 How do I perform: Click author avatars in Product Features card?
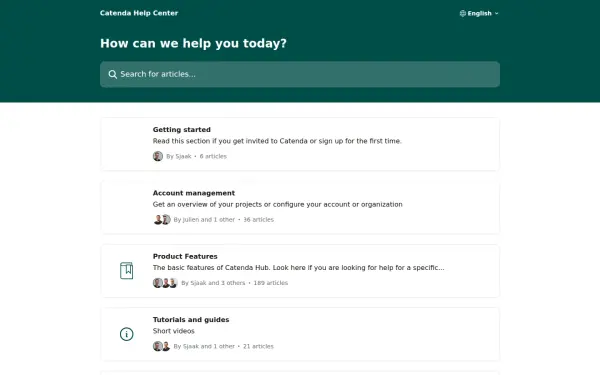click(165, 283)
